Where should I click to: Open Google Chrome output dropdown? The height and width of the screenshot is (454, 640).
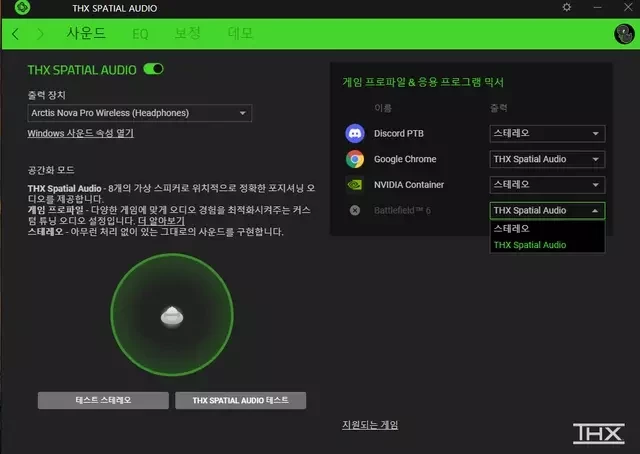(x=547, y=159)
